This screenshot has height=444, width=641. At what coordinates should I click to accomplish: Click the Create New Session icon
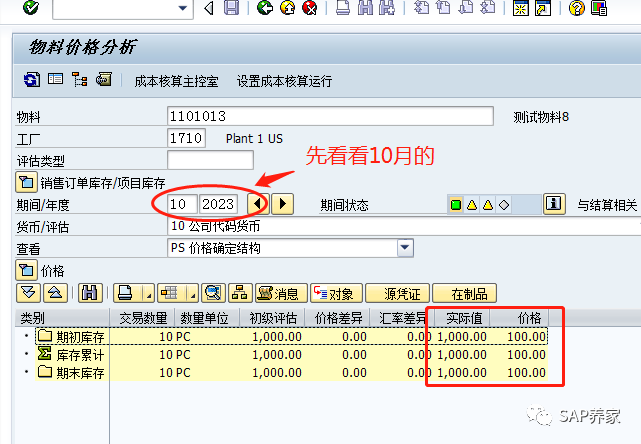pyautogui.click(x=521, y=8)
